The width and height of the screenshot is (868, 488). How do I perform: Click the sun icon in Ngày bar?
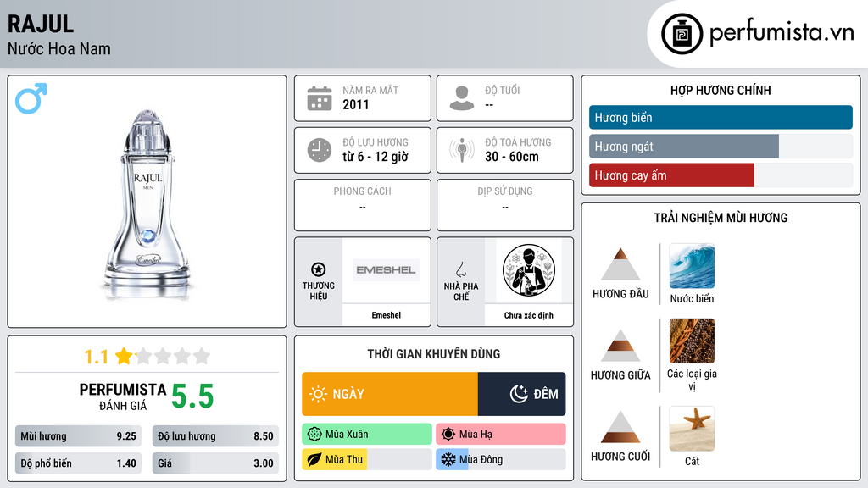click(x=318, y=394)
